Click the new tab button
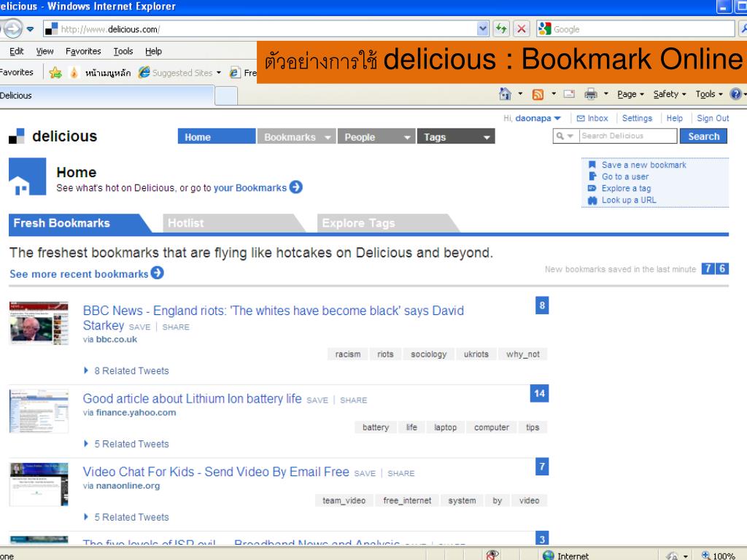This screenshot has height=560, width=747. [226, 96]
